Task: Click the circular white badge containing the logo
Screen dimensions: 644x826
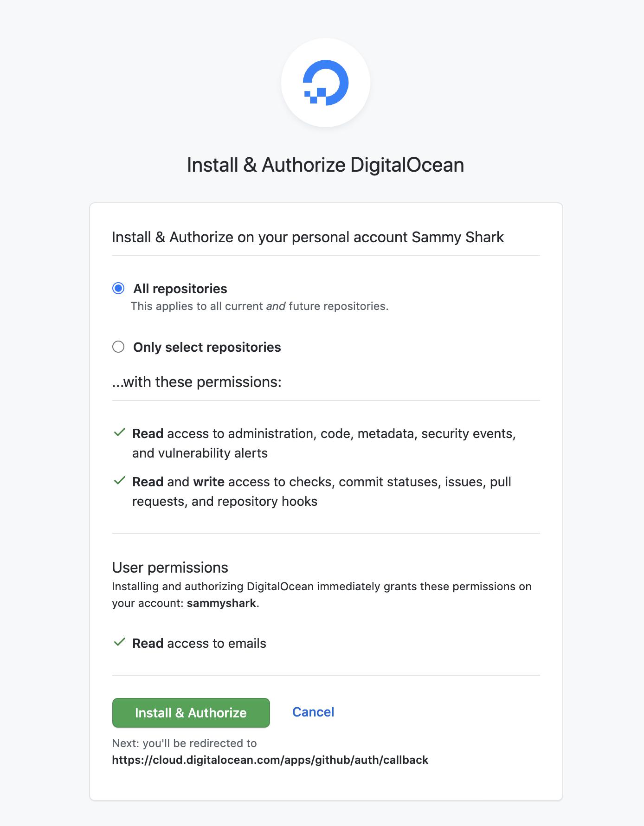Action: click(x=325, y=83)
